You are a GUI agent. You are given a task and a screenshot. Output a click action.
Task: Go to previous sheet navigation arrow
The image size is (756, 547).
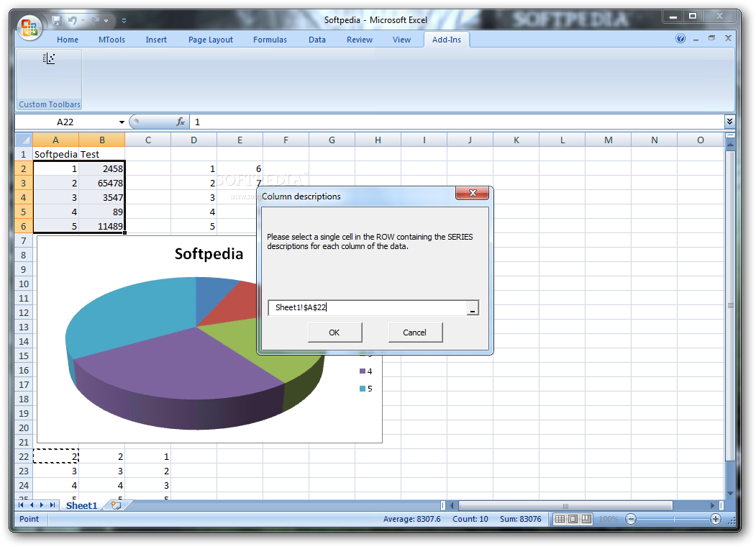(x=32, y=505)
